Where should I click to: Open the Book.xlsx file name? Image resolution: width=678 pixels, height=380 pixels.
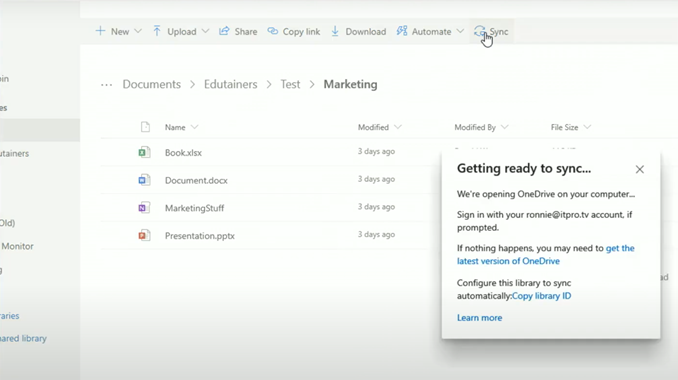[183, 153]
